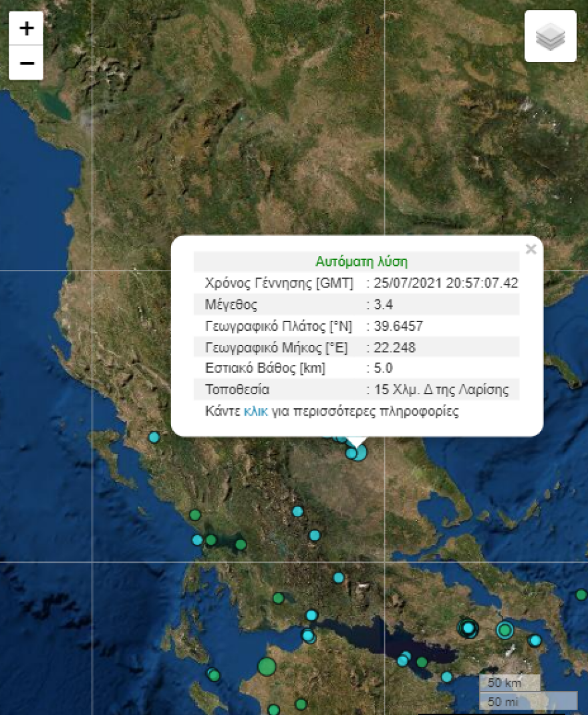Zoom out with the minus button
Viewport: 588px width, 715px height.
click(x=25, y=62)
